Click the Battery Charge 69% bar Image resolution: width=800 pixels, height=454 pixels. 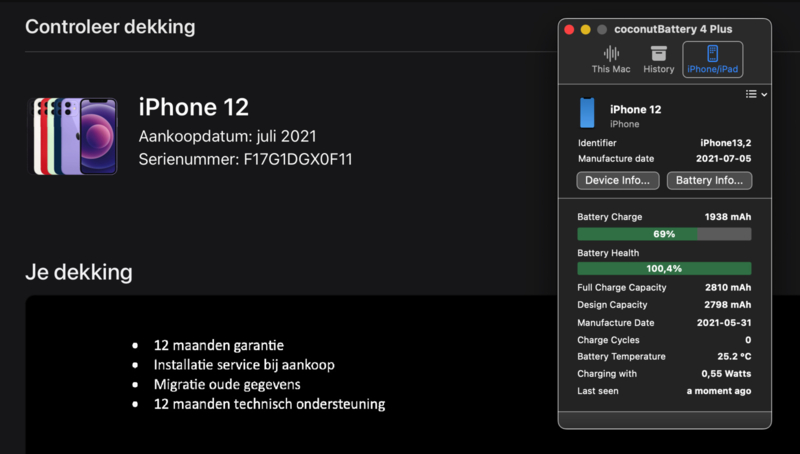point(664,234)
